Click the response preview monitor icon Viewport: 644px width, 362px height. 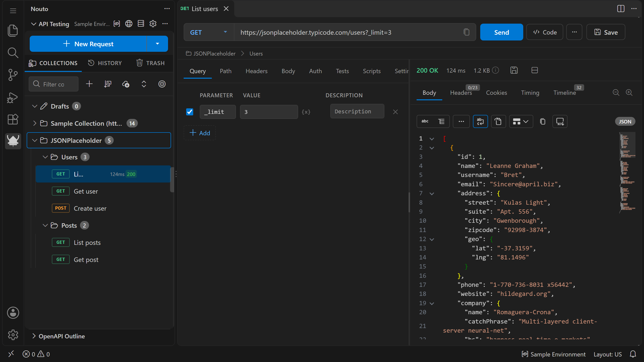pyautogui.click(x=560, y=122)
